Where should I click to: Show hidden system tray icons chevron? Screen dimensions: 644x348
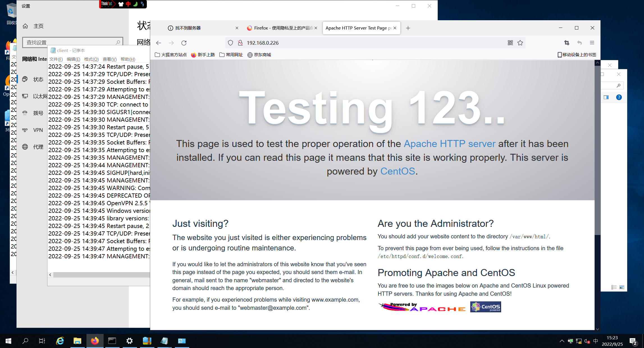coord(562,341)
